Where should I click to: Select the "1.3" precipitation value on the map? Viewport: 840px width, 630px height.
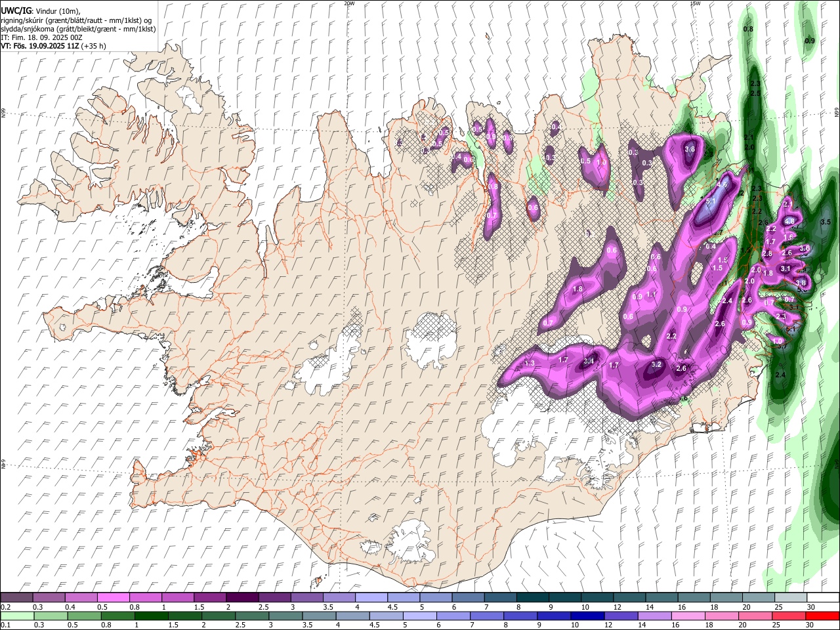click(x=530, y=363)
